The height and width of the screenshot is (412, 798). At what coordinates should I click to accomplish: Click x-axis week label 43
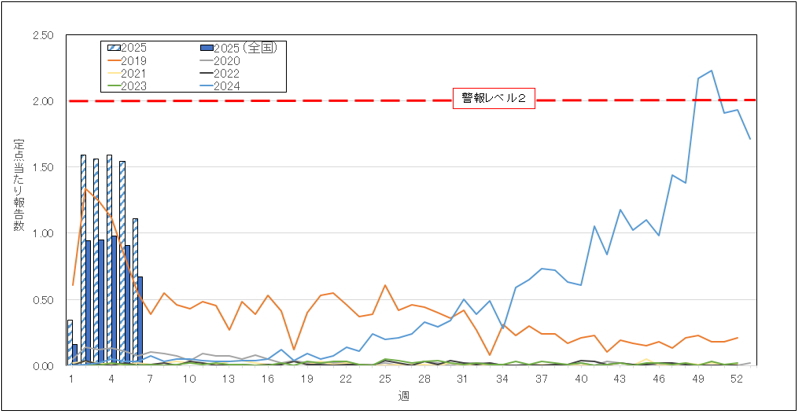[x=620, y=379]
